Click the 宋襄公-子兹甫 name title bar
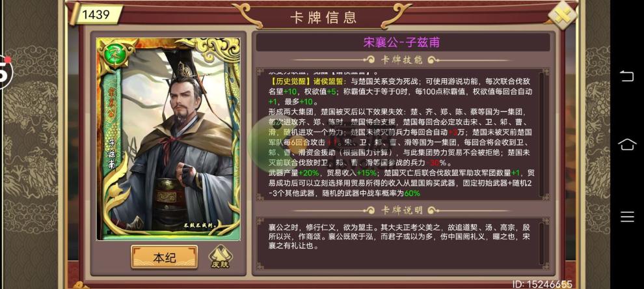 pos(403,42)
